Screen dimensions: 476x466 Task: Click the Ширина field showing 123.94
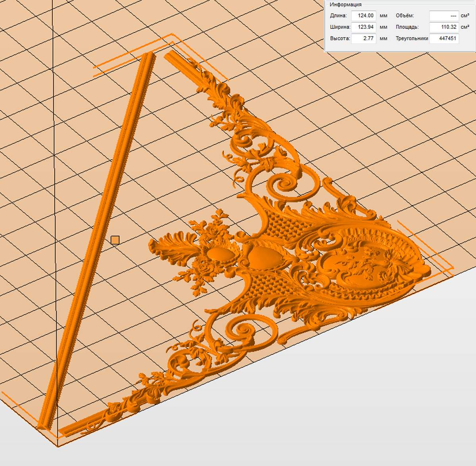pyautogui.click(x=364, y=27)
